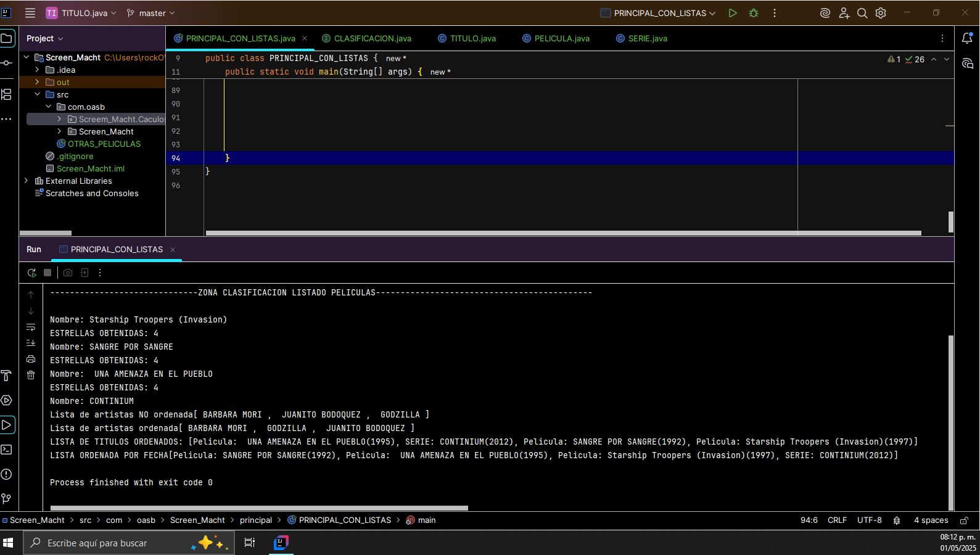The width and height of the screenshot is (980, 555).
Task: Open IDE settings gear
Action: click(x=881, y=13)
